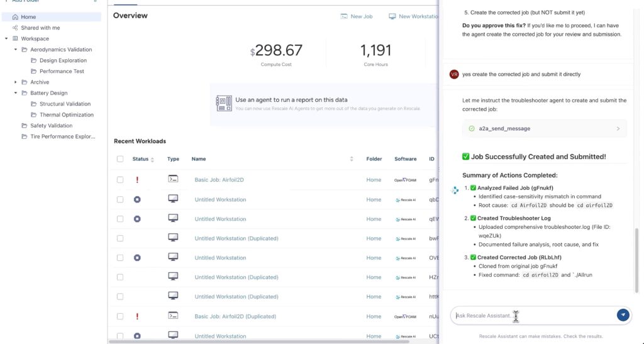The image size is (644, 344).
Task: Open the Safety Validation folder
Action: click(x=51, y=126)
